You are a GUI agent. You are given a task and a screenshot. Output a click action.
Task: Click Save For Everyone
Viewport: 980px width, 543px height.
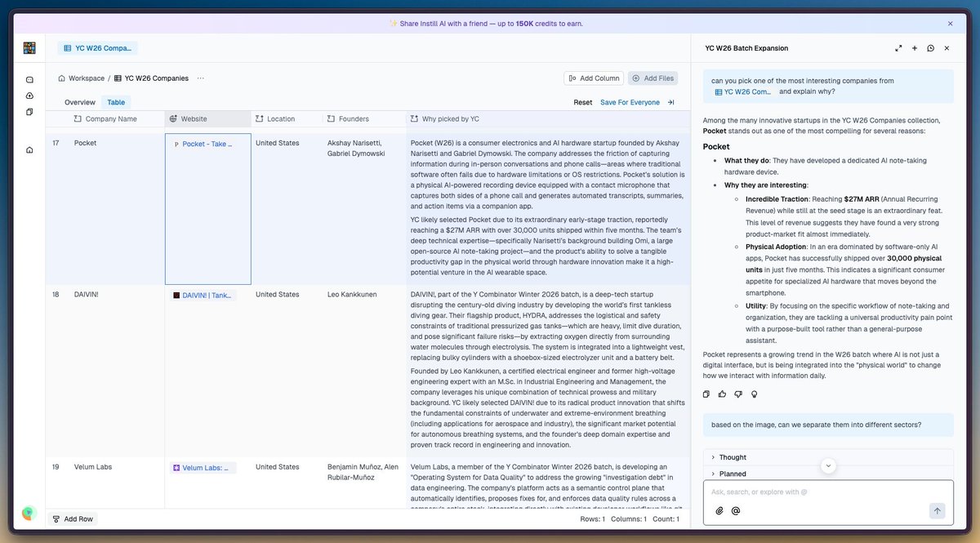pos(630,102)
